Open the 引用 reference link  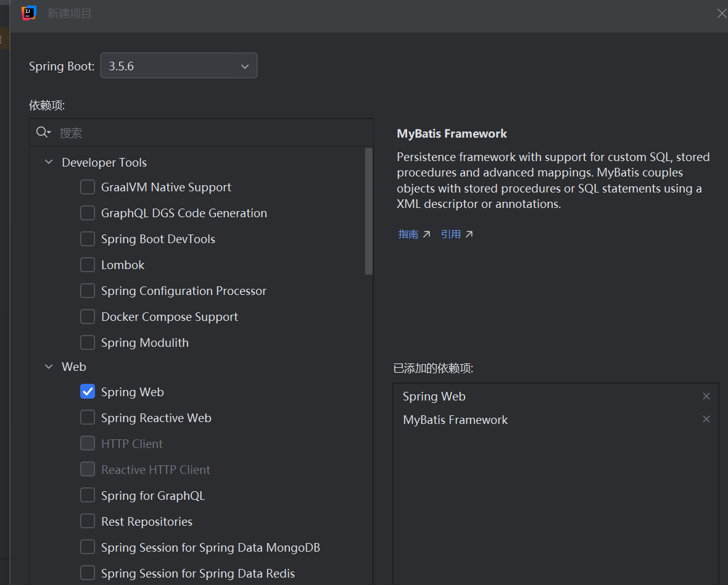pyautogui.click(x=457, y=234)
